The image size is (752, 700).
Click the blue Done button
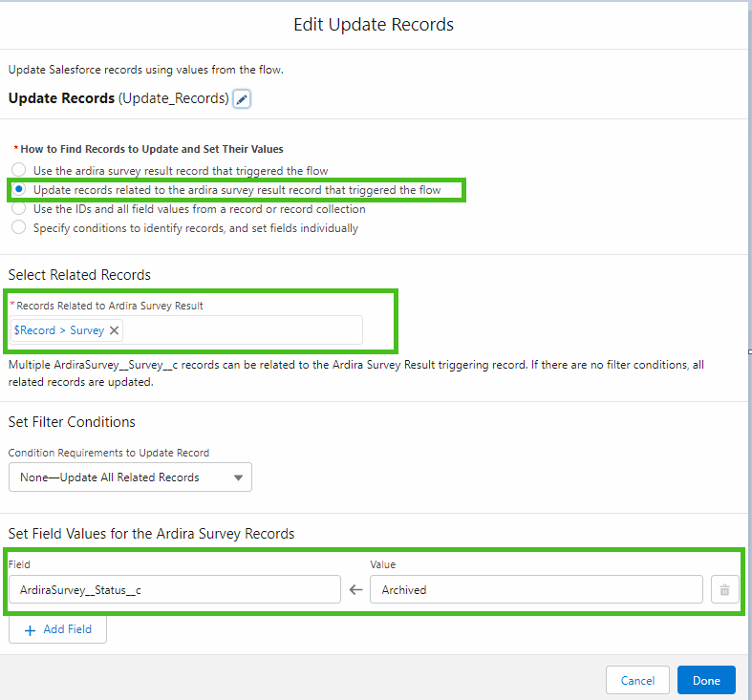point(706,681)
